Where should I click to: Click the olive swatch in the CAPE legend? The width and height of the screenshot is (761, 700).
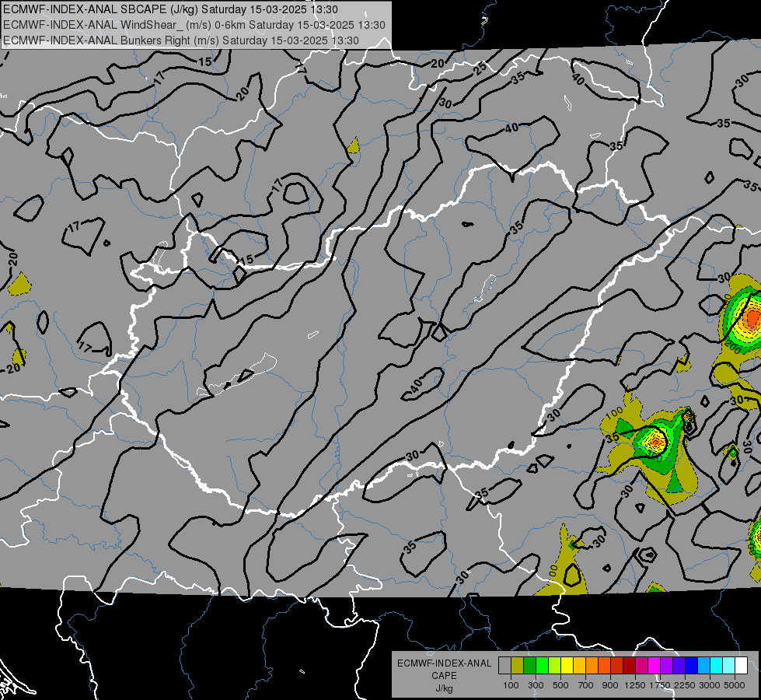(x=517, y=666)
